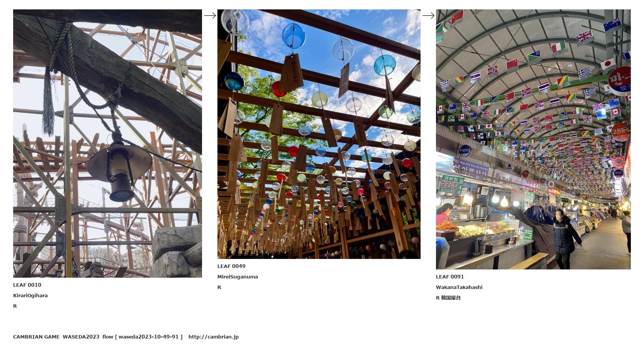Open the http://cambrian.jp link
The height and width of the screenshot is (346, 644).
click(213, 337)
